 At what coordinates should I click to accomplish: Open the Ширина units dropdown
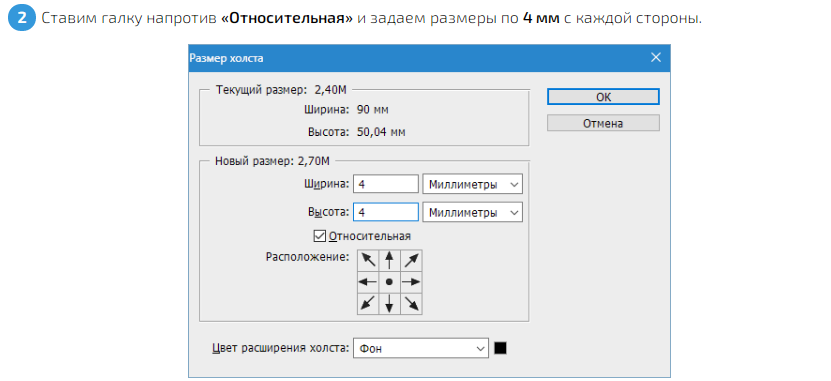[473, 184]
